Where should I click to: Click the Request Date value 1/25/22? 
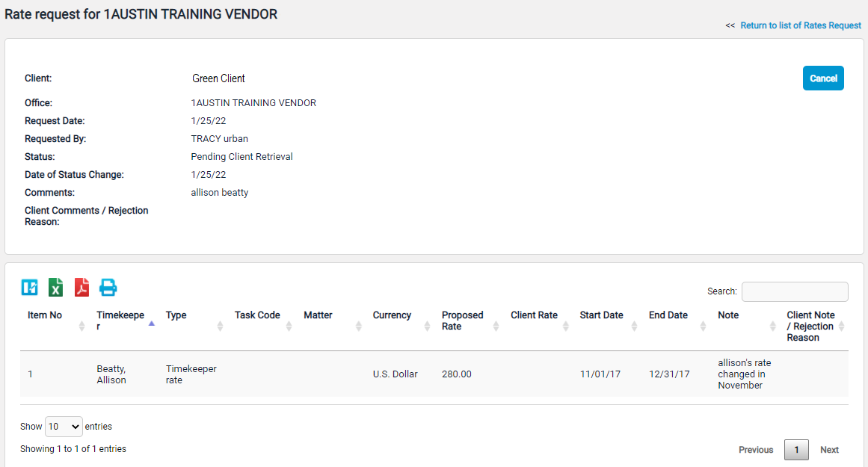click(209, 120)
